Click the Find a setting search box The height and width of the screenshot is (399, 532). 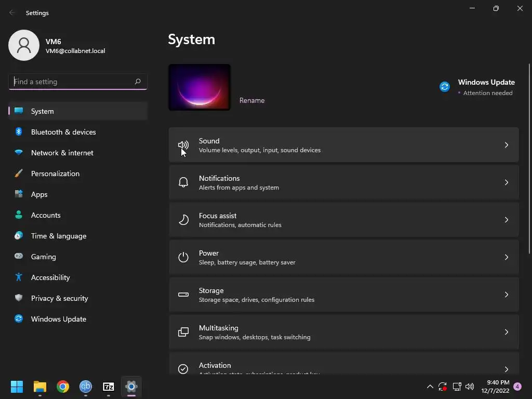[78, 82]
